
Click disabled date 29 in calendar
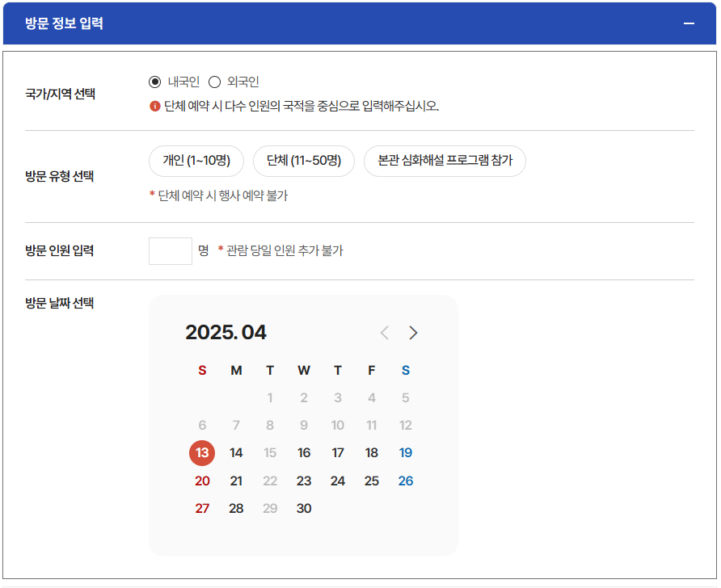tap(270, 509)
